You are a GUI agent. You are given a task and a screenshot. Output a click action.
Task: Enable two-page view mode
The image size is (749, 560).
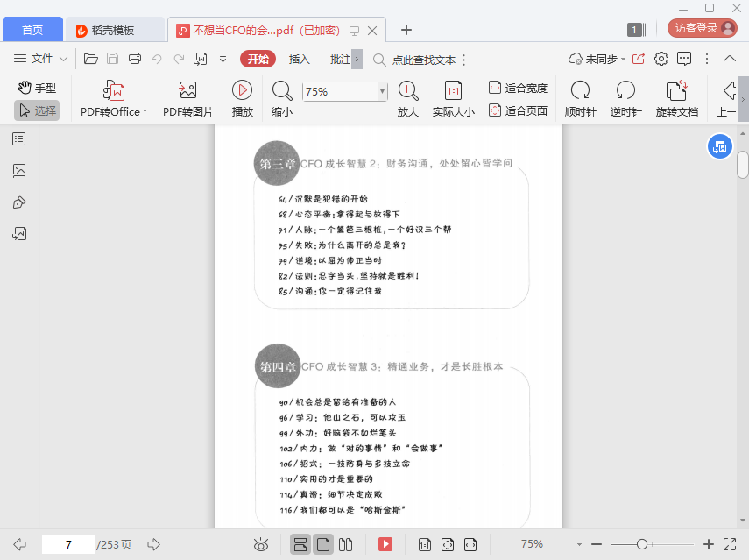click(x=345, y=544)
